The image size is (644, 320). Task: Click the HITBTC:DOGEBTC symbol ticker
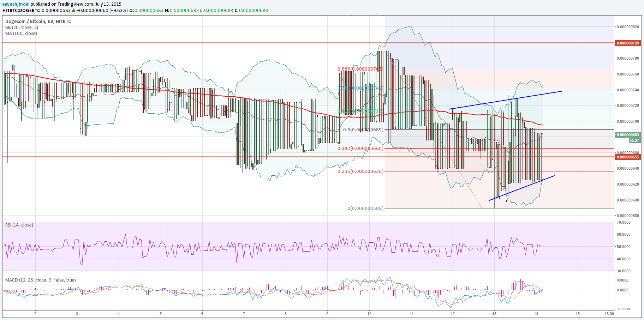21,11
